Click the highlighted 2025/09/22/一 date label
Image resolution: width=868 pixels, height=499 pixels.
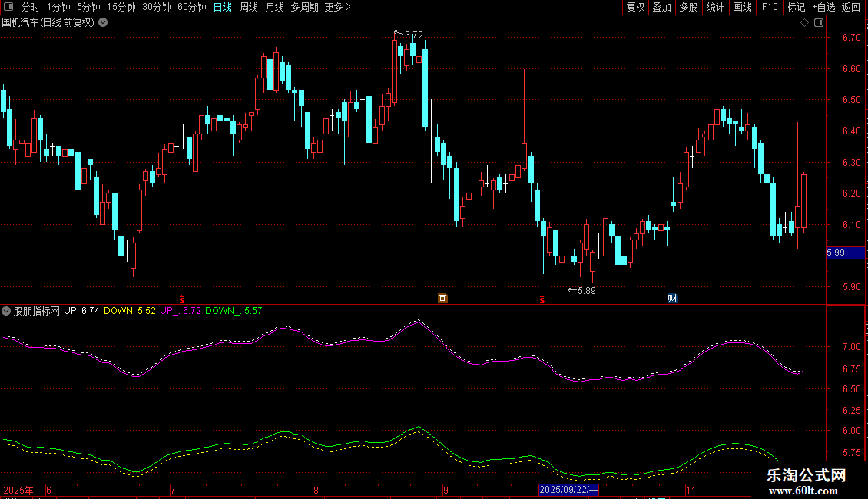[x=568, y=490]
